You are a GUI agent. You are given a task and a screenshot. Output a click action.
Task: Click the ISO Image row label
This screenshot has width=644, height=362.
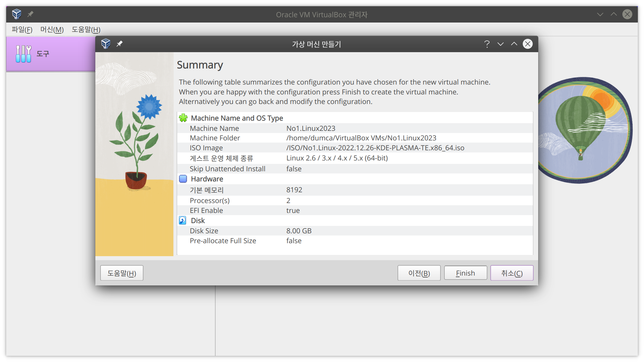click(x=206, y=148)
